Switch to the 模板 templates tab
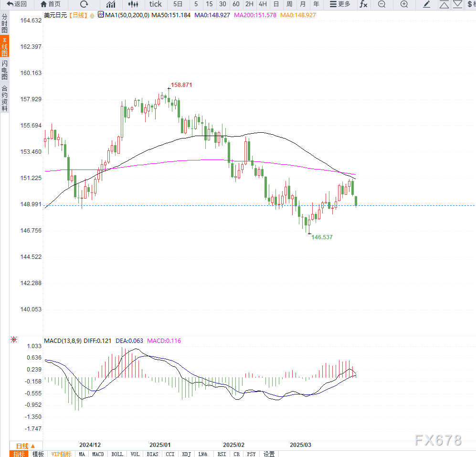The width and height of the screenshot is (476, 457). [x=38, y=454]
